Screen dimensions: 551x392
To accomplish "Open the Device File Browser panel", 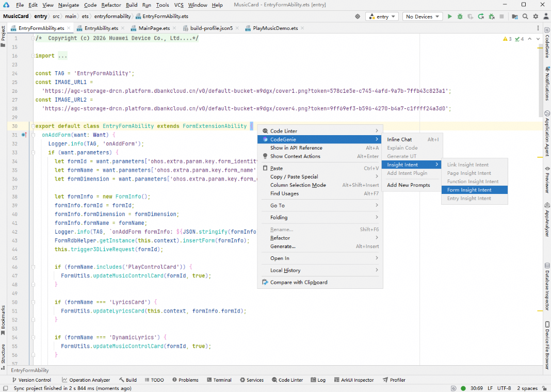I will pyautogui.click(x=546, y=345).
